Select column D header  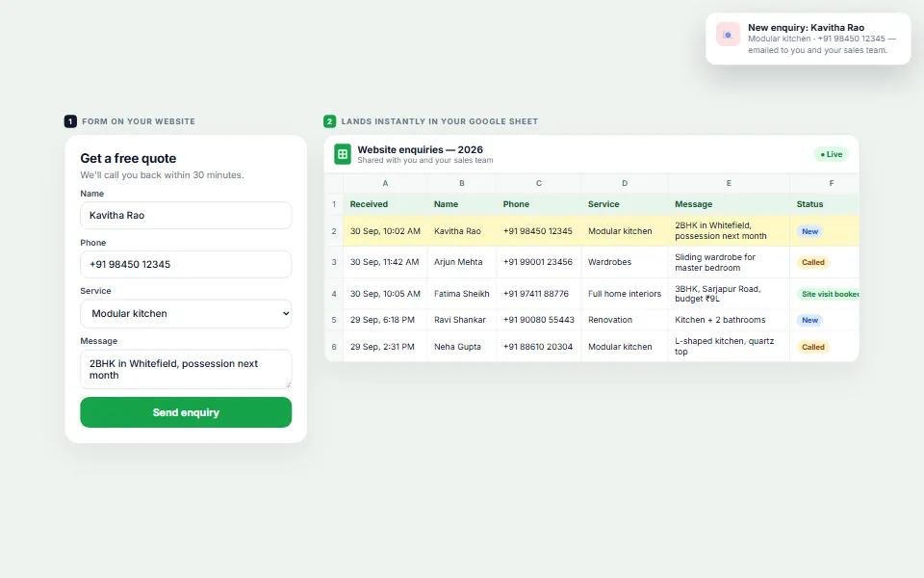tap(625, 183)
